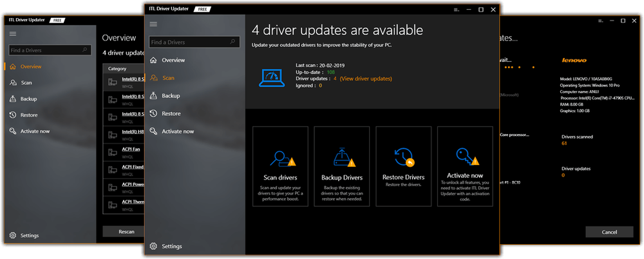644x259 pixels.
Task: Select the Backup Drivers tile
Action: [x=342, y=166]
